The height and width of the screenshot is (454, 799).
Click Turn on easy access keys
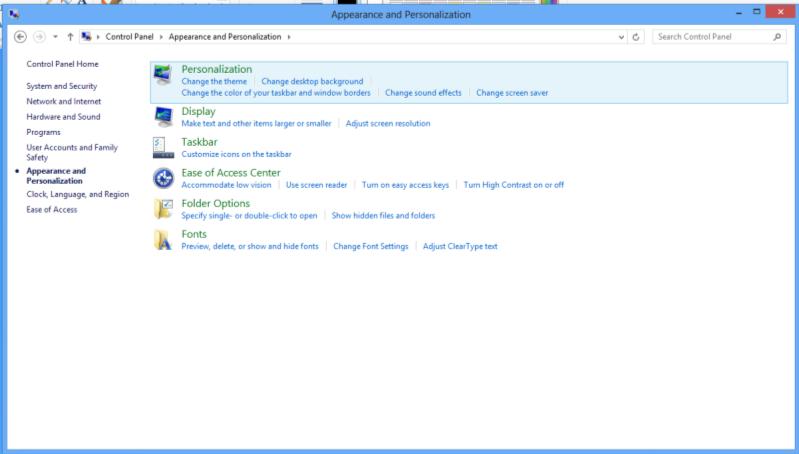click(x=405, y=185)
